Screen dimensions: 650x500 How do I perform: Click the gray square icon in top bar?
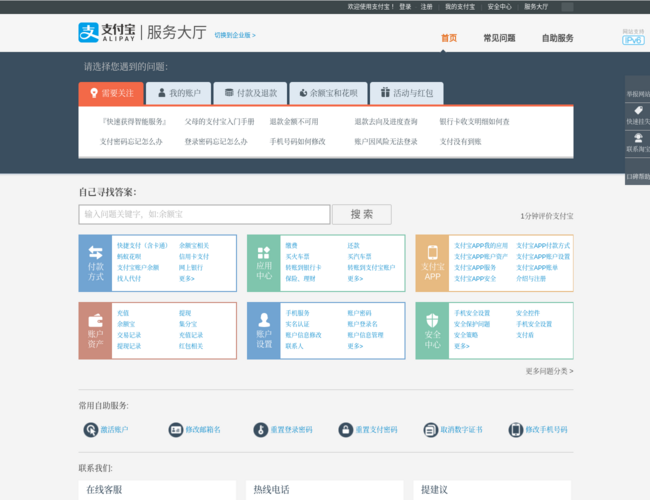coord(567,7)
